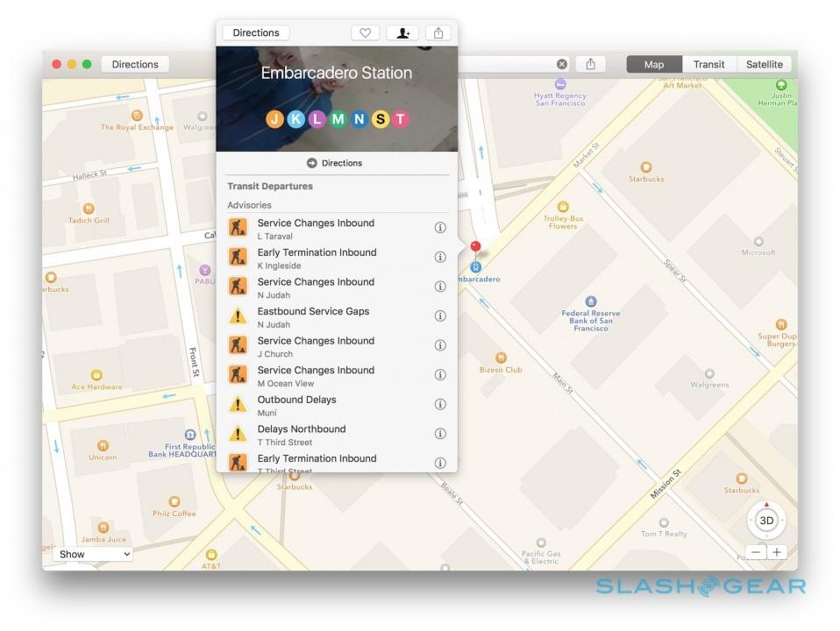Select the T line badge
The image size is (840, 631).
tap(400, 119)
